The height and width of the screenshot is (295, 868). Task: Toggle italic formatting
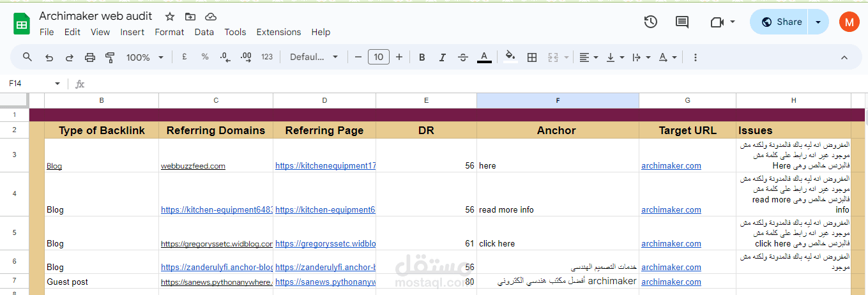[x=442, y=57]
